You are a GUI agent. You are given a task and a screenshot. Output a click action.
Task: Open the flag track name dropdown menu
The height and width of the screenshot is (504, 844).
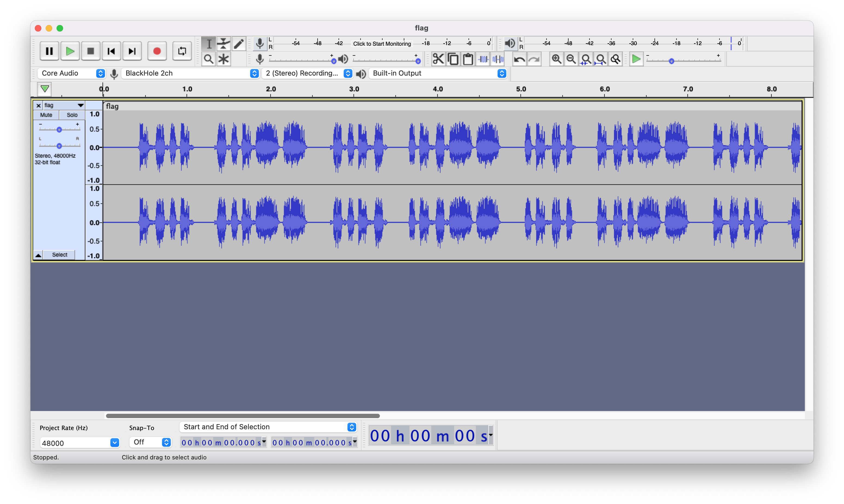[64, 106]
